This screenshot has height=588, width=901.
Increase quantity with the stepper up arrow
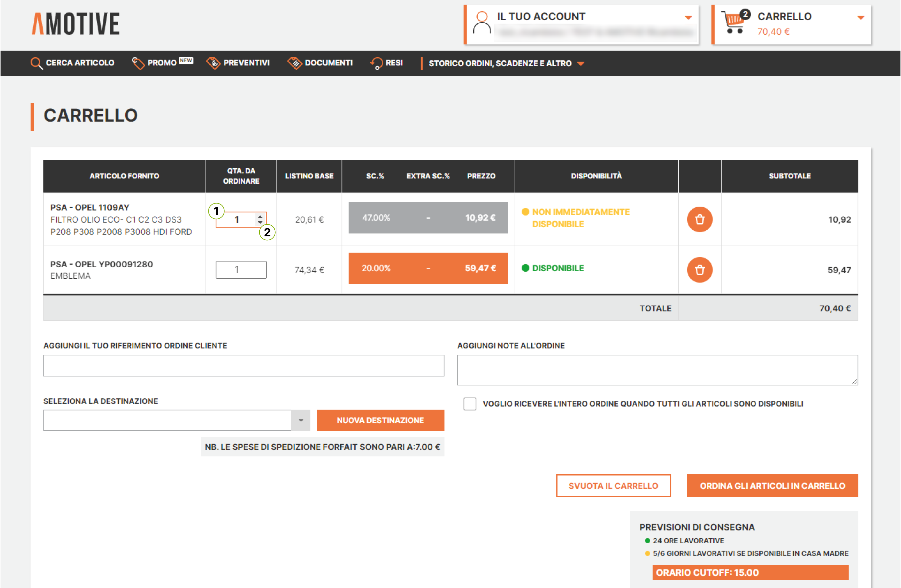(x=260, y=217)
